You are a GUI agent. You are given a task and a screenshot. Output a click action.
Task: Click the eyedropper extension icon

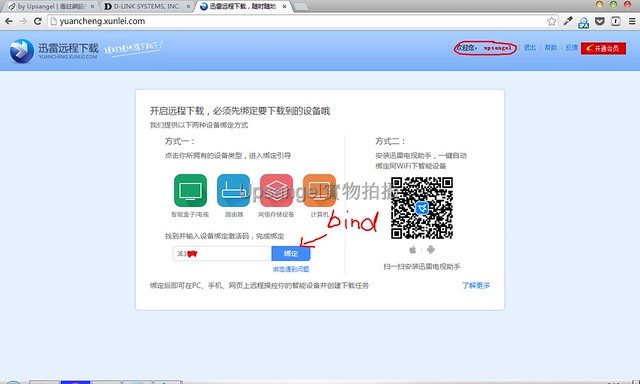tap(568, 21)
